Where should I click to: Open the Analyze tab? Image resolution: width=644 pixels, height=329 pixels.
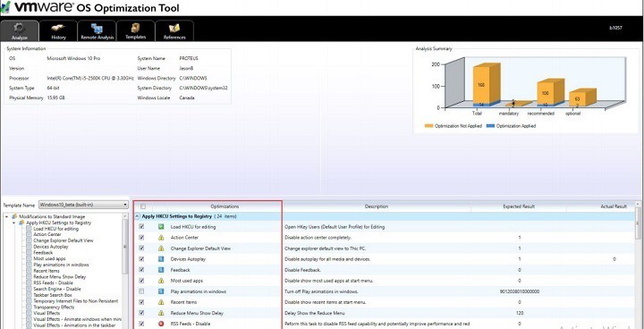coord(20,30)
